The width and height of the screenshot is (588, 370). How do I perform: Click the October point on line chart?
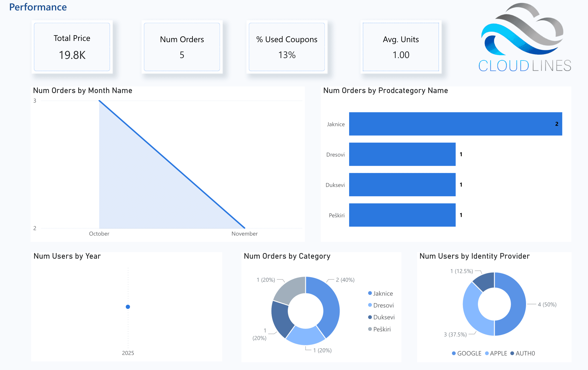click(99, 101)
